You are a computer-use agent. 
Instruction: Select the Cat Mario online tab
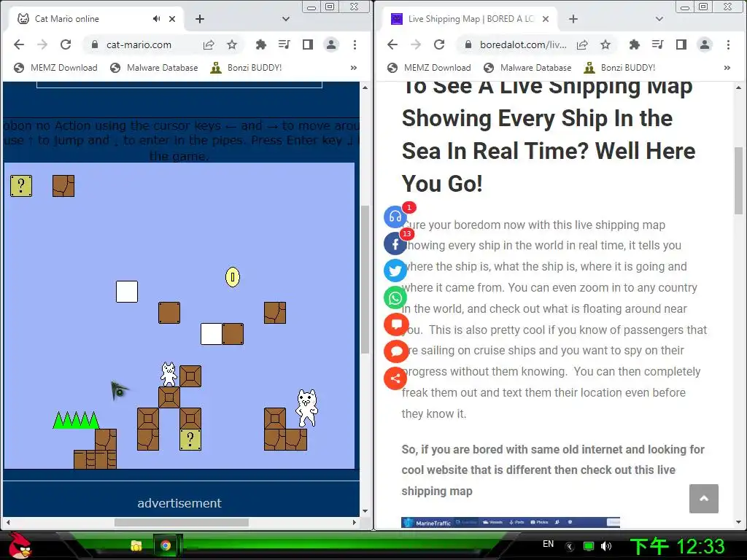pyautogui.click(x=96, y=19)
